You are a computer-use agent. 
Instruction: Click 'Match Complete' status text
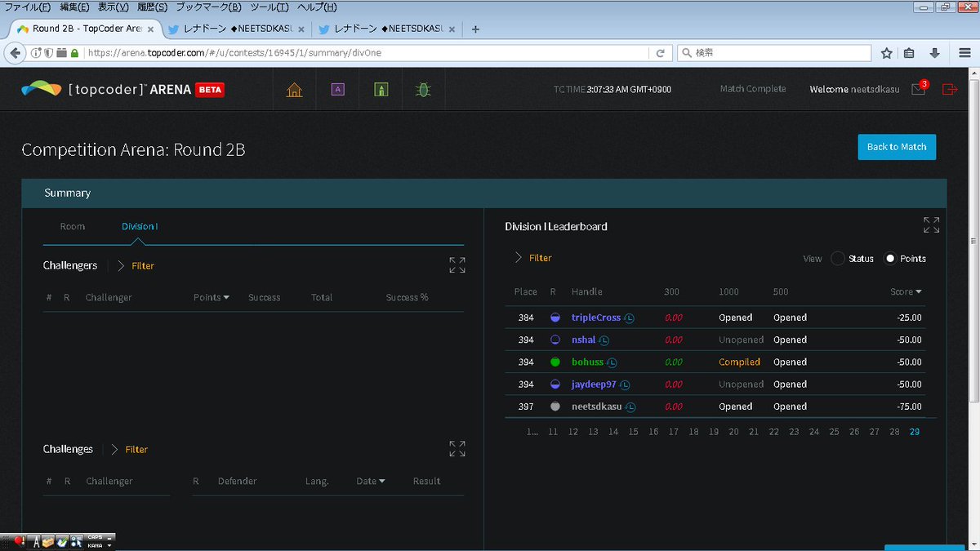point(753,89)
